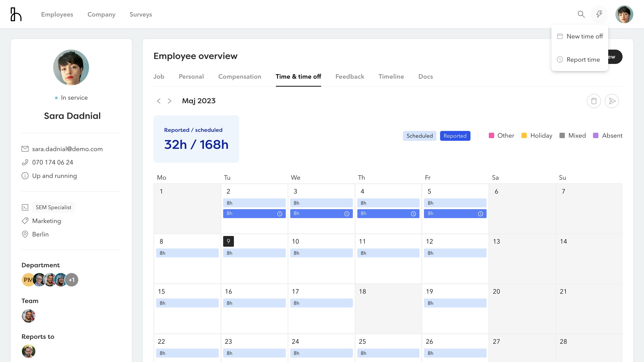Click the pink Other legend swatch
Screen dimensions: 644x362
tap(491, 136)
